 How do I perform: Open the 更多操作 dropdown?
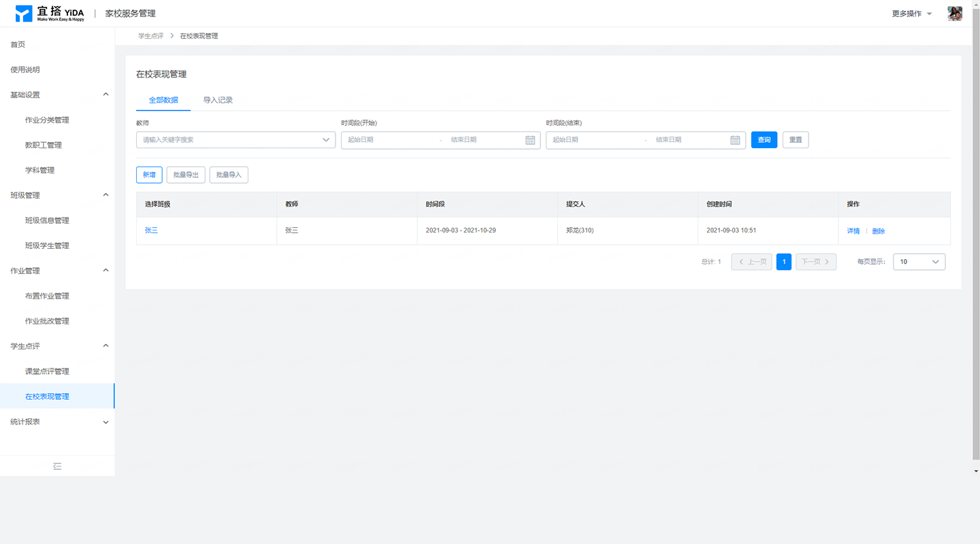click(912, 14)
